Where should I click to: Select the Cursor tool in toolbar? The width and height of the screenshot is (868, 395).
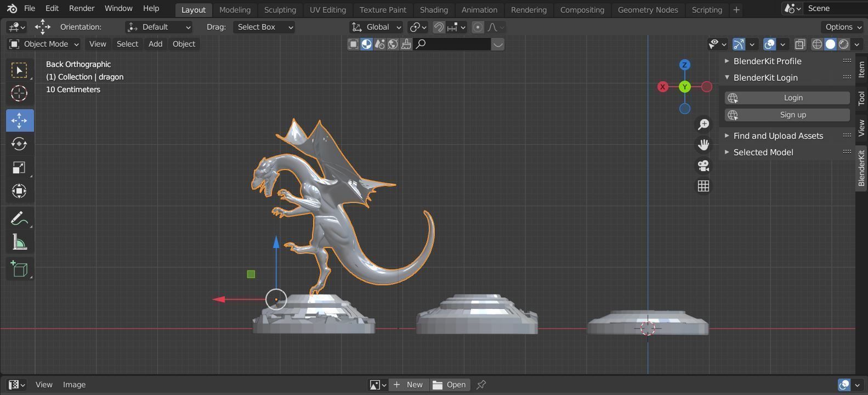tap(19, 94)
